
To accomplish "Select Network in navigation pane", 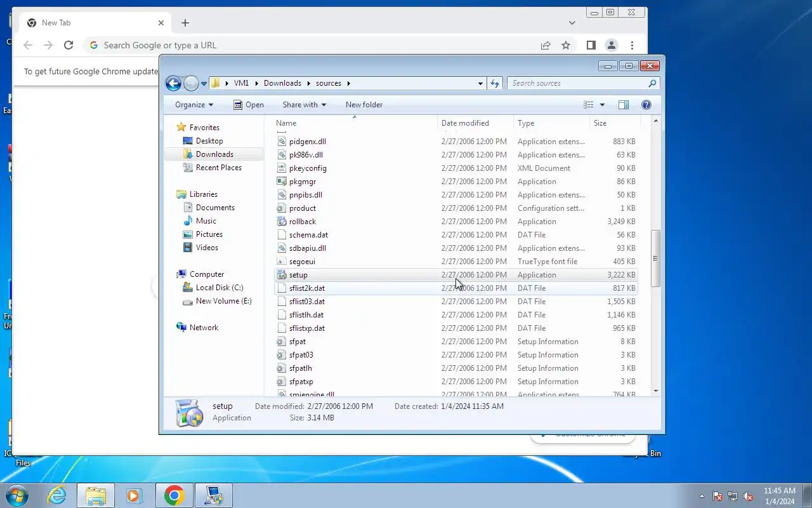I will click(204, 328).
